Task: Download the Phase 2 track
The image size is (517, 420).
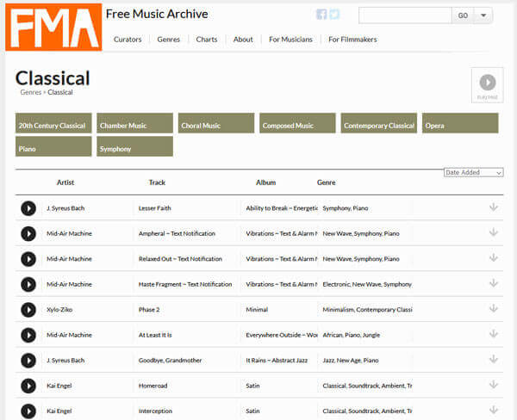Action: [x=493, y=309]
